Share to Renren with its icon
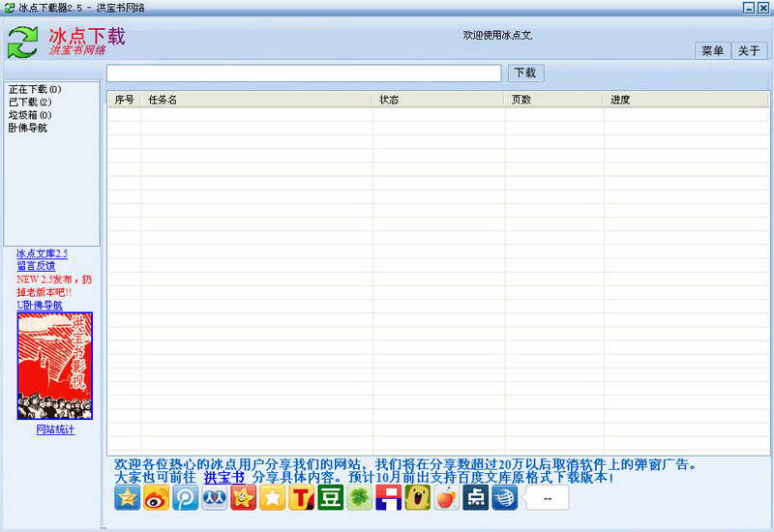 [x=215, y=497]
